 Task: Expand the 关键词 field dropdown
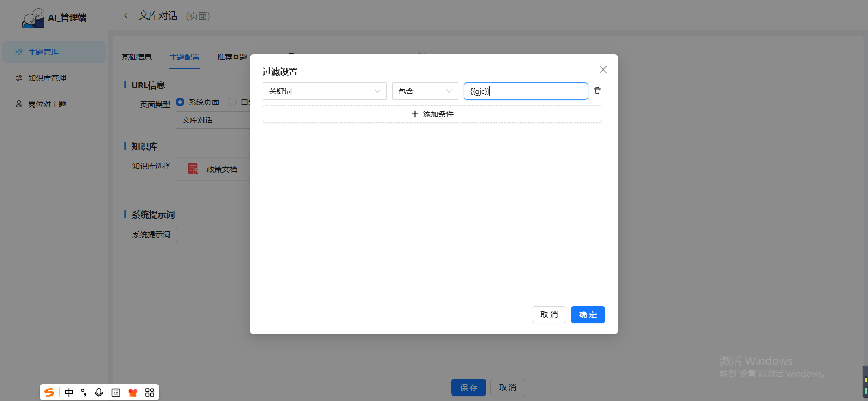324,91
